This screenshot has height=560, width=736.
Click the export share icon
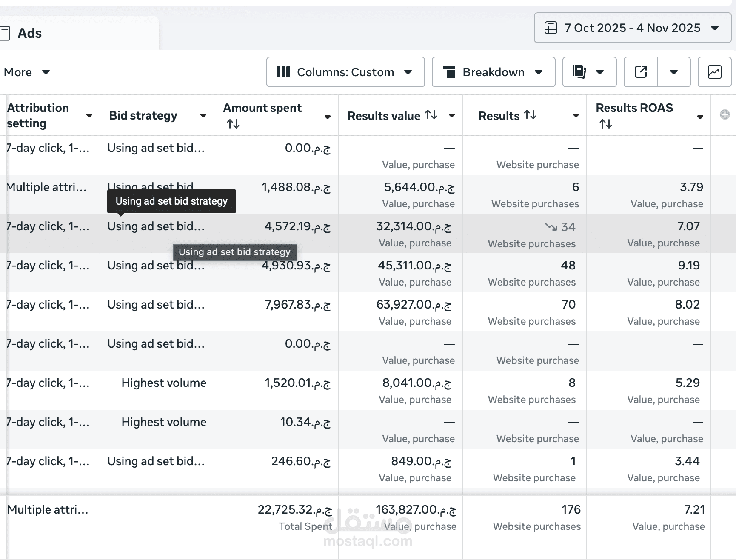pos(641,72)
